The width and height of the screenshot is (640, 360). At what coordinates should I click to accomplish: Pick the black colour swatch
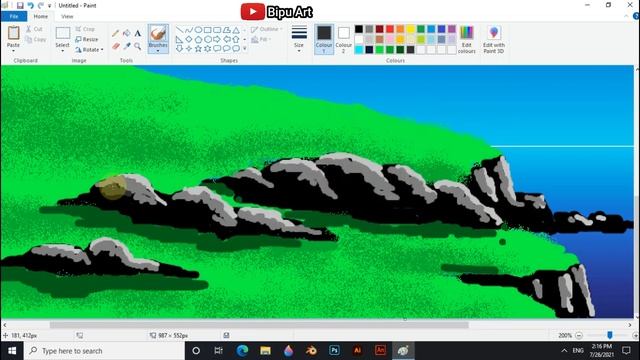359,29
